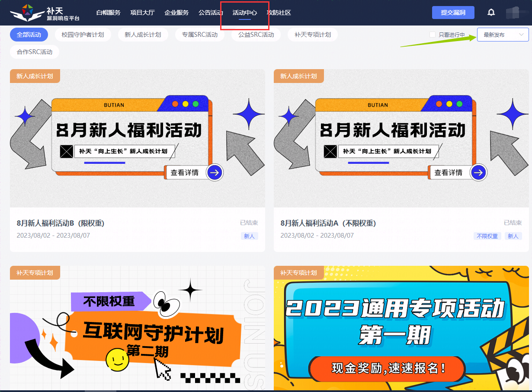Click 新人成长计划 badge on first card
532x392 pixels.
pos(35,76)
